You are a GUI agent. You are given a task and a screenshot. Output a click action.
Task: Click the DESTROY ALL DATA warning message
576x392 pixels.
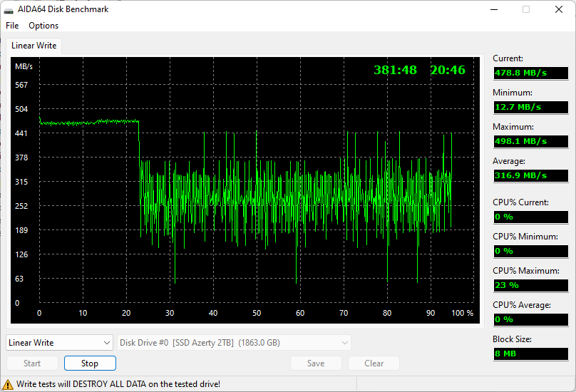[118, 384]
